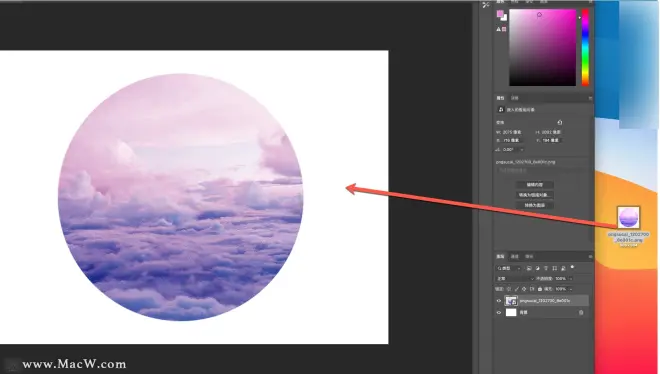
Task: Click the adjustment layer filter icon
Action: coord(538,268)
